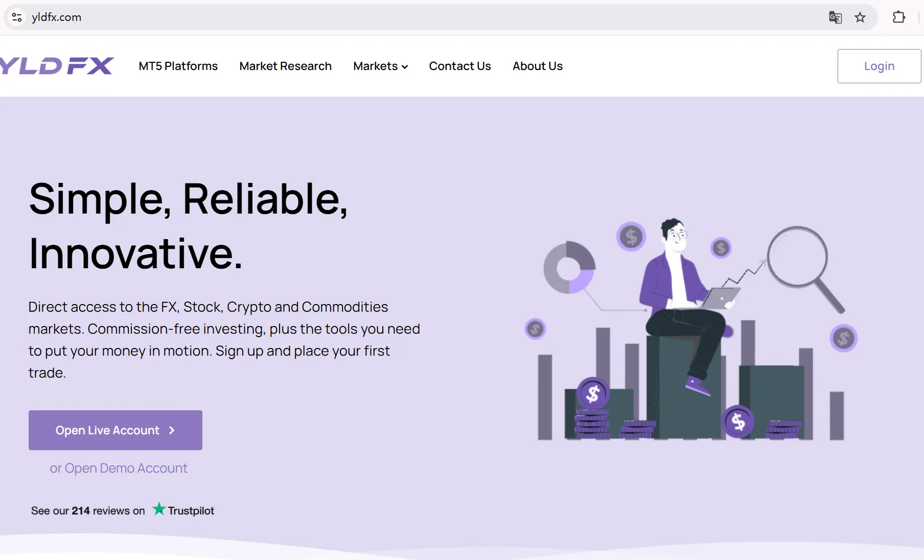Expand the Markets dropdown menu
The image size is (924, 560).
[x=380, y=66]
